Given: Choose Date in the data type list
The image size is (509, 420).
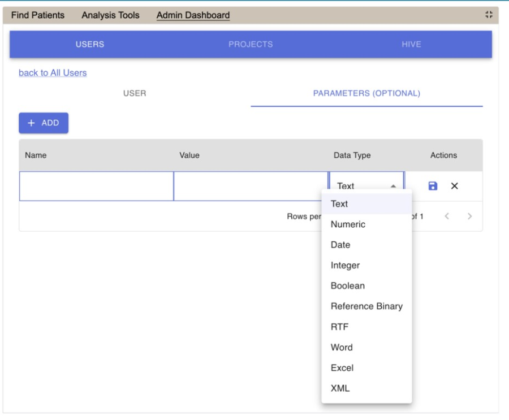Looking at the screenshot, I should (340, 245).
